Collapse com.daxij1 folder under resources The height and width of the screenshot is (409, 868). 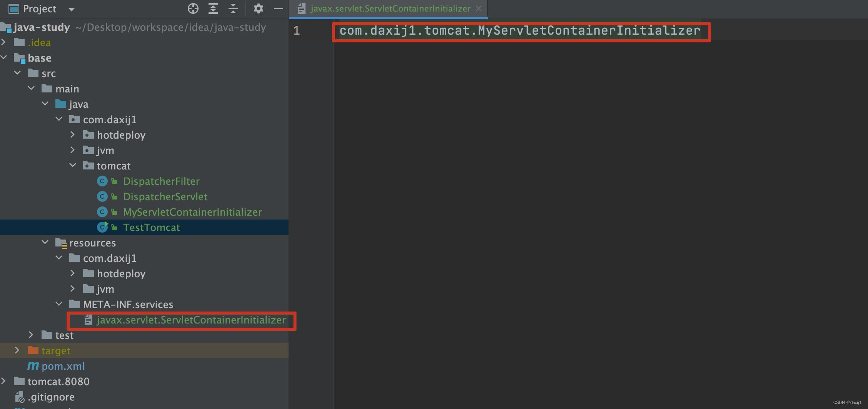[x=59, y=258]
